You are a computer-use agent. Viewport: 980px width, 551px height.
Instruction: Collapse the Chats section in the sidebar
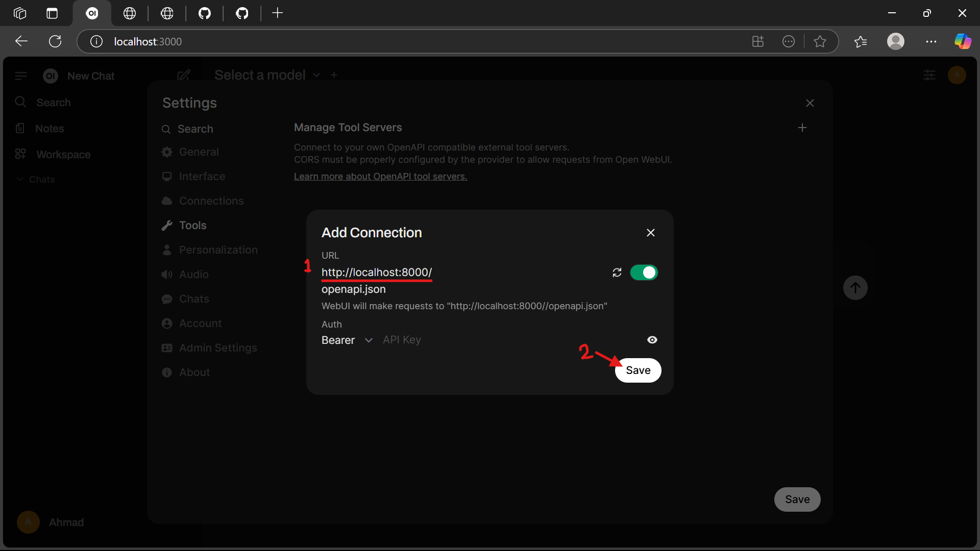(x=20, y=180)
